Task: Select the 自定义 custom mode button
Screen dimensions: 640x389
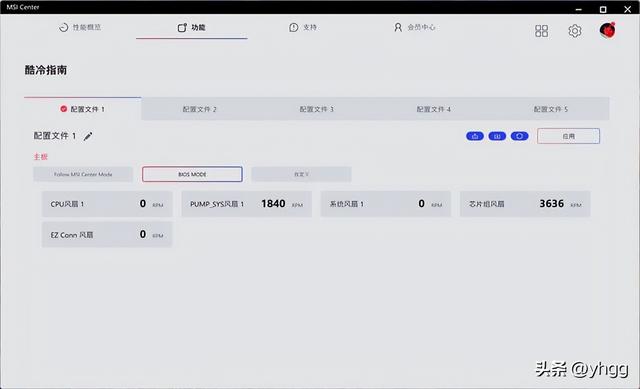Action: [301, 174]
